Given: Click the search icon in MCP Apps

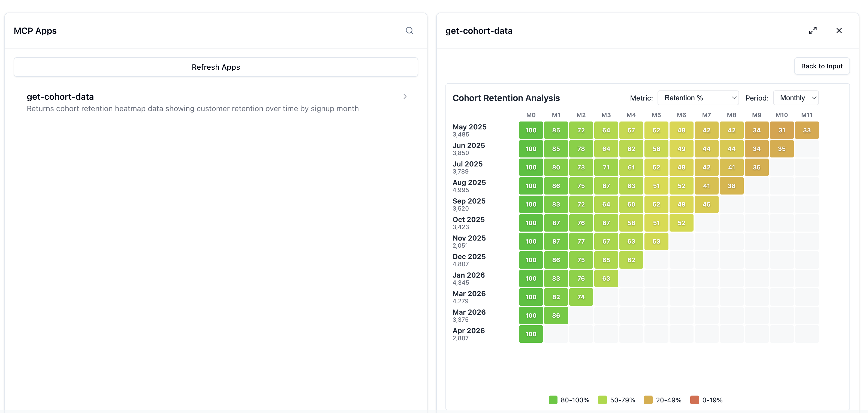Looking at the screenshot, I should tap(409, 31).
